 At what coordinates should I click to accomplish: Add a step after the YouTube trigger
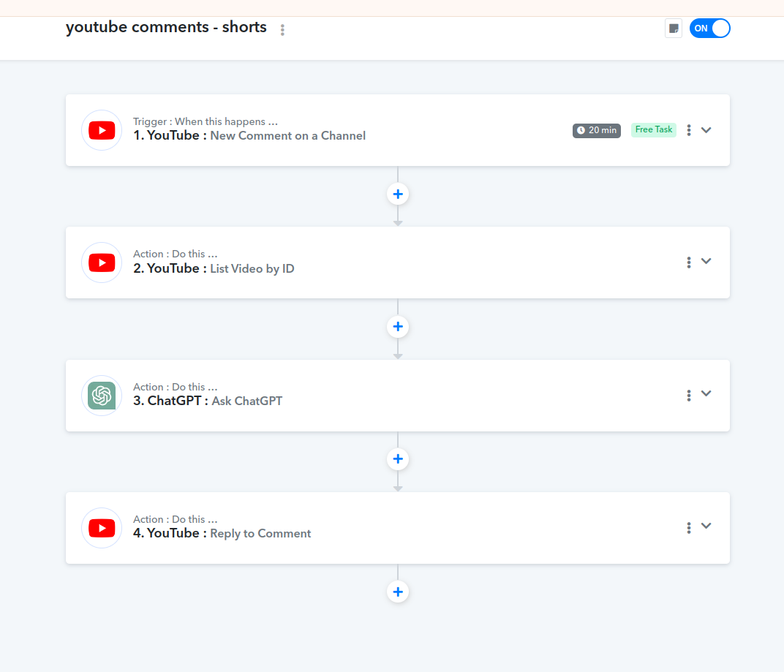tap(398, 194)
